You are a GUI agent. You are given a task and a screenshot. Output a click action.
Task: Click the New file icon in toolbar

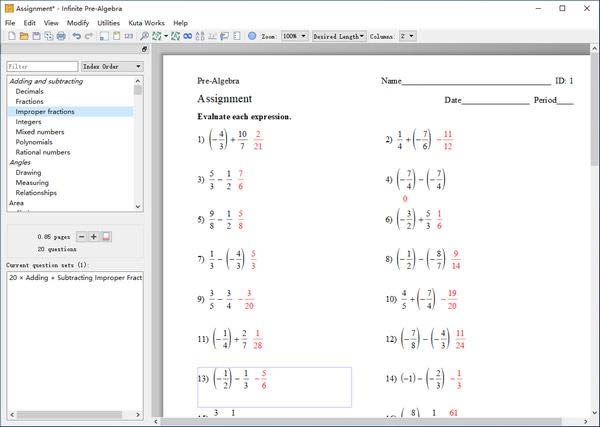tap(12, 36)
